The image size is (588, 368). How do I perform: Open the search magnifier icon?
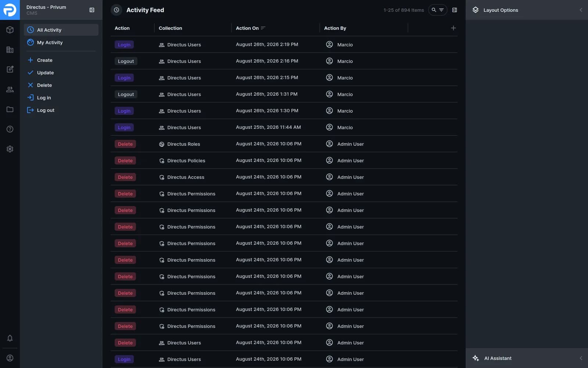(x=434, y=10)
